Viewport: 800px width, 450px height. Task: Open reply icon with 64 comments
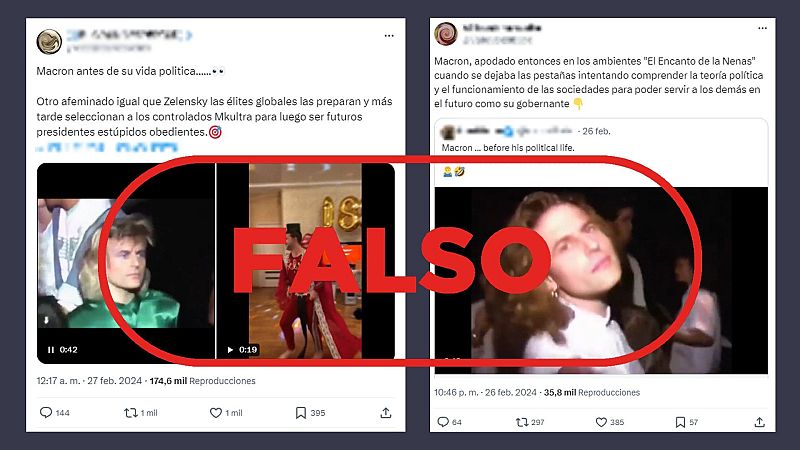coord(443,422)
